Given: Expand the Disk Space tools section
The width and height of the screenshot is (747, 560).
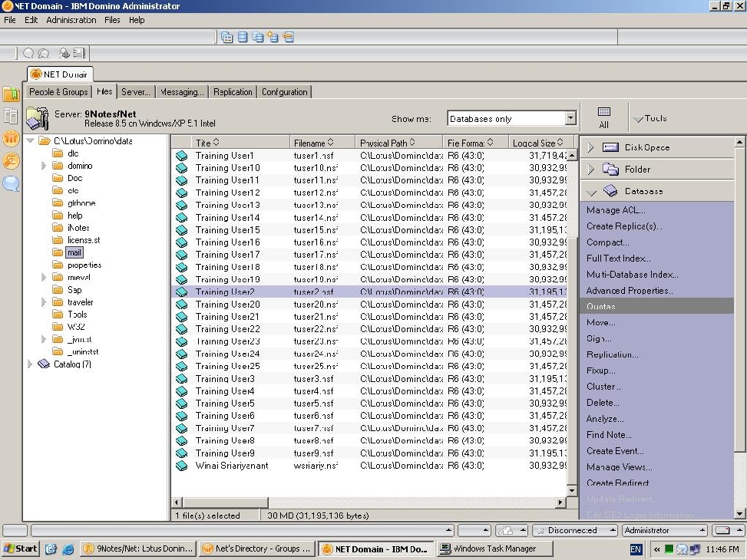Looking at the screenshot, I should point(590,147).
